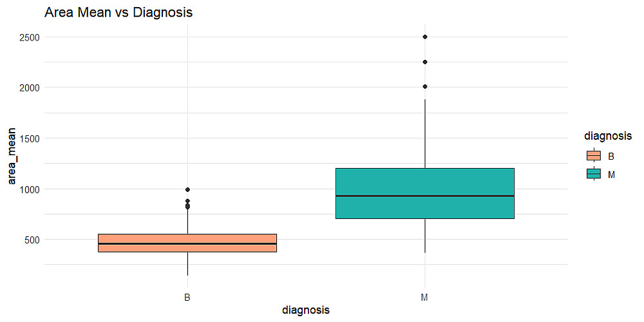The height and width of the screenshot is (322, 644).
Task: Click the 2500 y-axis tick label
Action: pyautogui.click(x=30, y=37)
